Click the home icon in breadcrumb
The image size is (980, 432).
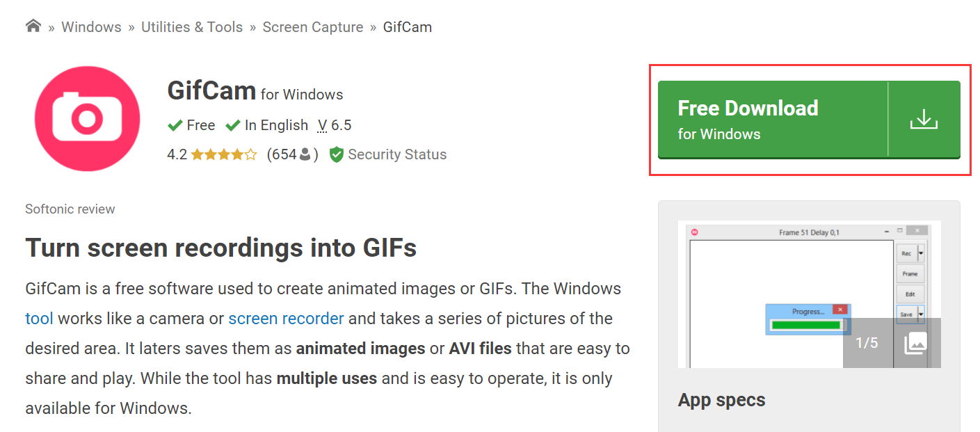(33, 26)
